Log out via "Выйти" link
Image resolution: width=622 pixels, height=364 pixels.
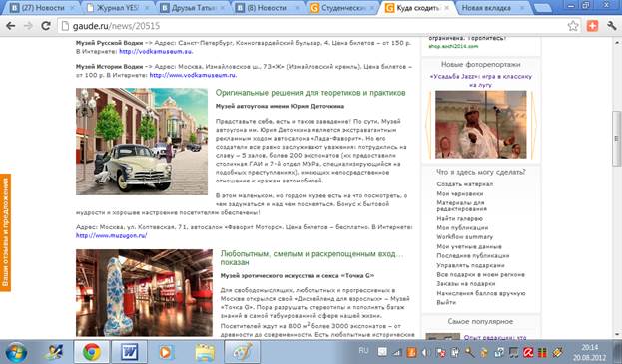pyautogui.click(x=446, y=302)
